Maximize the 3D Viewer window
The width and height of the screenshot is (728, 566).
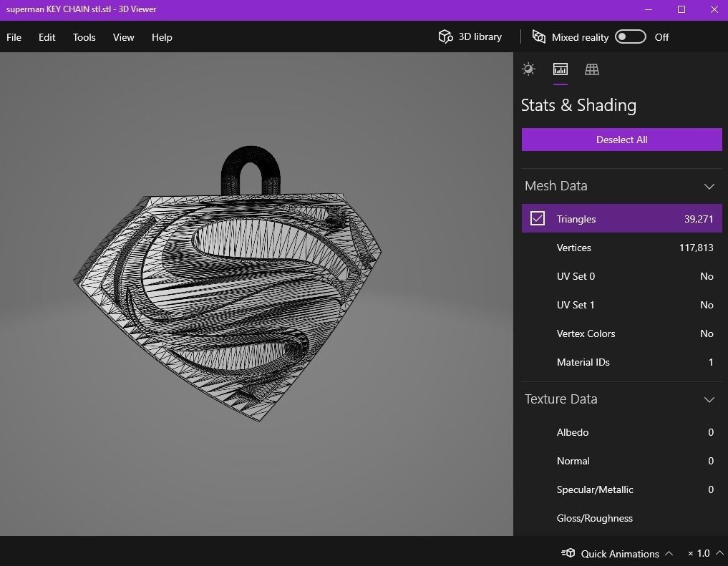tap(681, 9)
